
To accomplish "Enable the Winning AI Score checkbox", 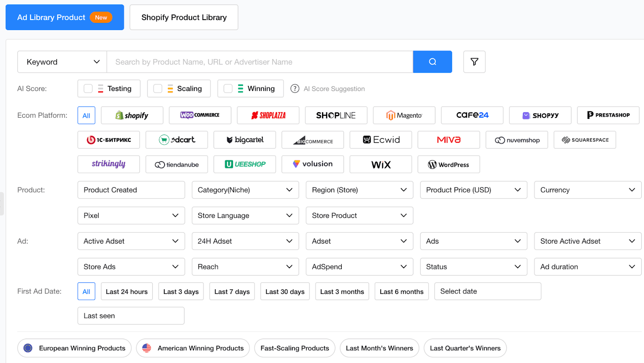I will pyautogui.click(x=228, y=88).
